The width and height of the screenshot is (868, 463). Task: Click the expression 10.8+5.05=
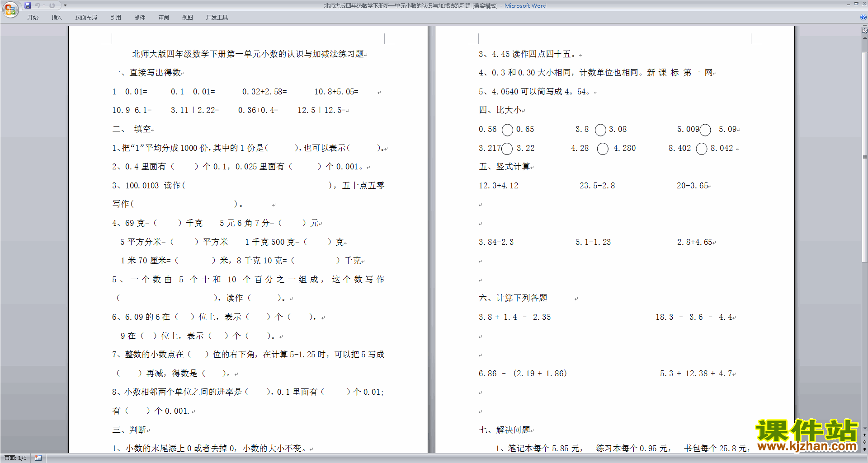pos(336,92)
